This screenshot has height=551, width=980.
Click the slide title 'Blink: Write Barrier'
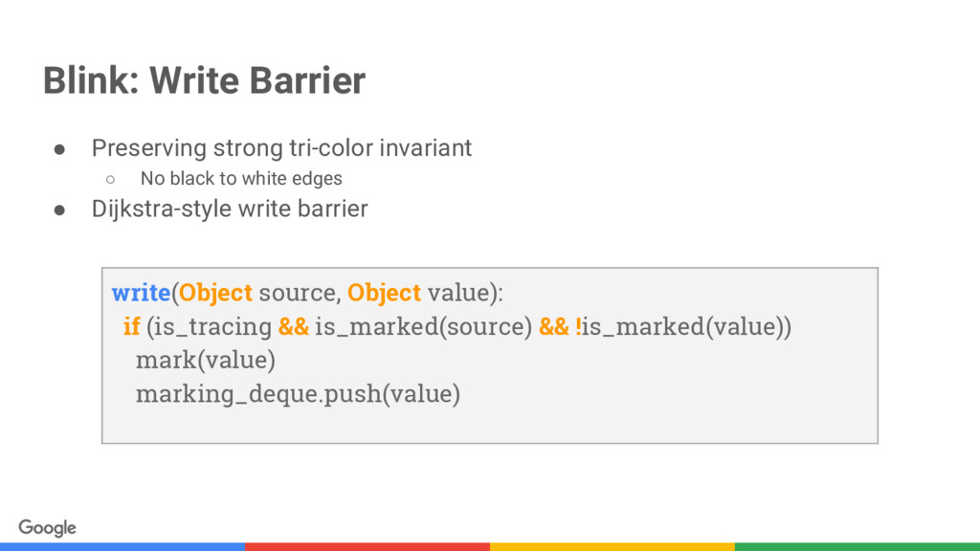point(205,80)
